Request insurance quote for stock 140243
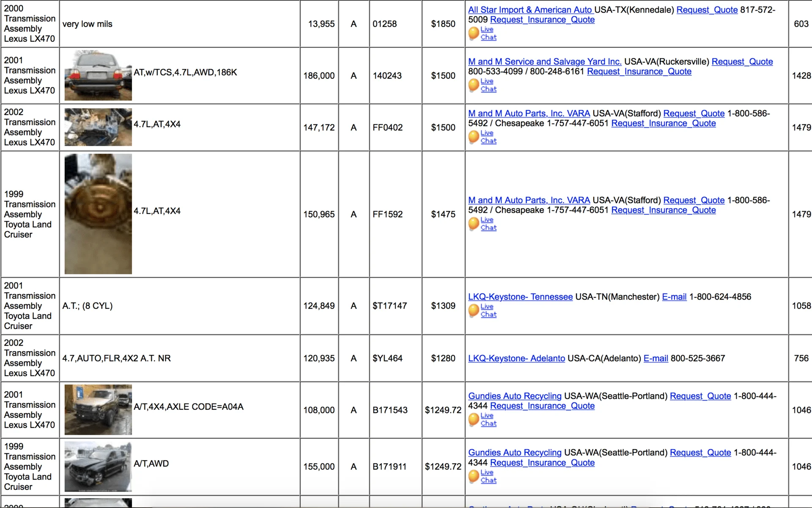The image size is (812, 508). click(x=639, y=71)
